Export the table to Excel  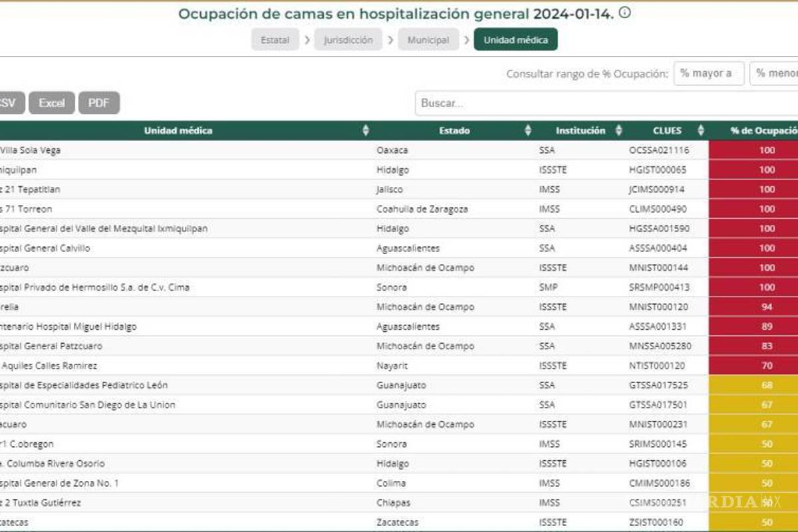click(51, 102)
